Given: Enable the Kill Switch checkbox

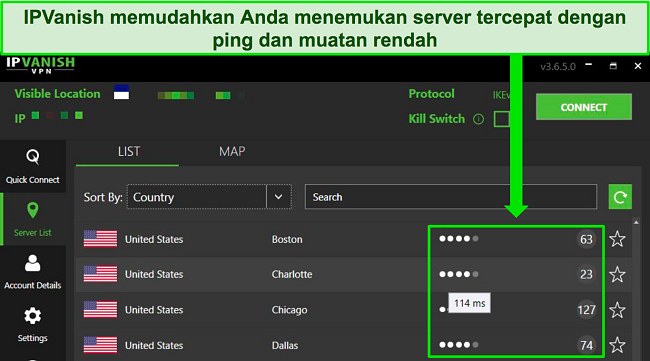Looking at the screenshot, I should [501, 119].
